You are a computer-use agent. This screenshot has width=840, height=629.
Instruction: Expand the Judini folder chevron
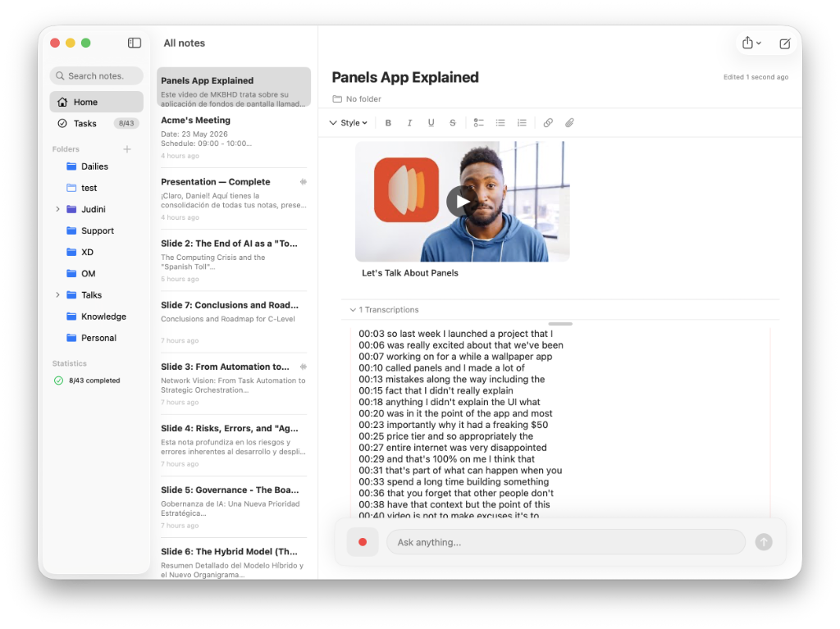point(57,209)
